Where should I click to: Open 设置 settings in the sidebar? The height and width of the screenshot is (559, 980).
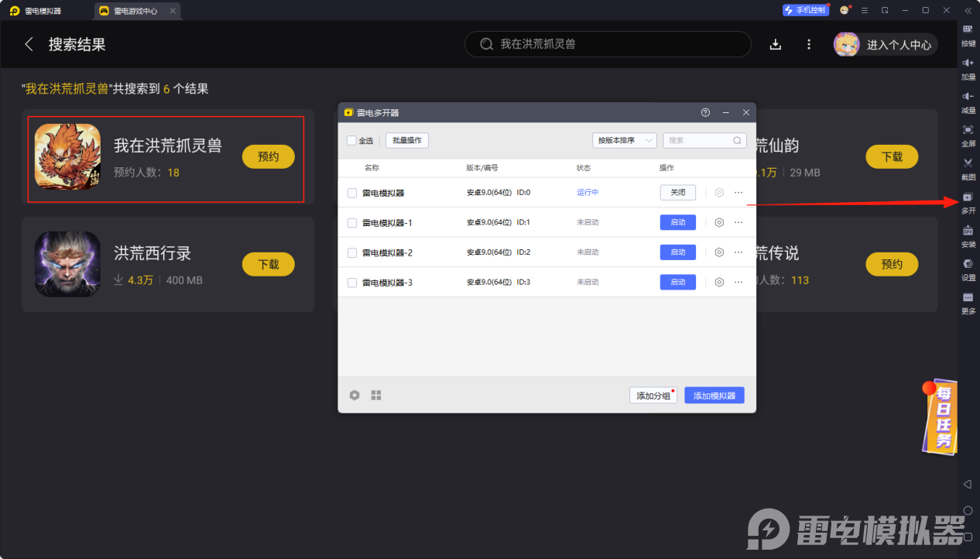968,268
